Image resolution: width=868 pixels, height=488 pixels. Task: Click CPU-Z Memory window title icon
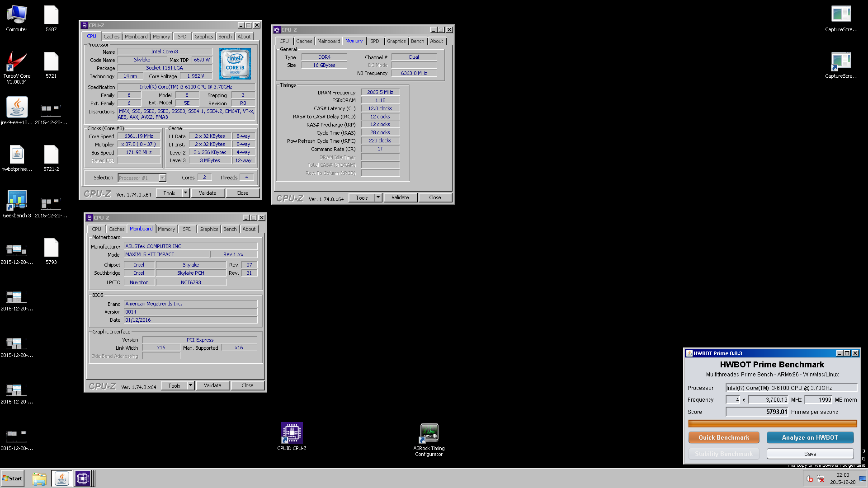click(277, 30)
